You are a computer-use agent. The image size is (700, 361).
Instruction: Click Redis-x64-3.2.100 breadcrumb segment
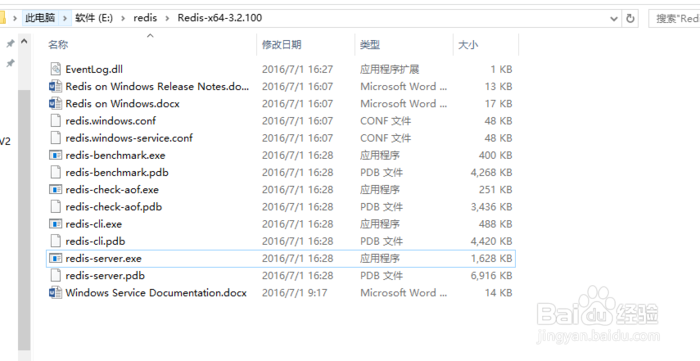click(x=220, y=18)
